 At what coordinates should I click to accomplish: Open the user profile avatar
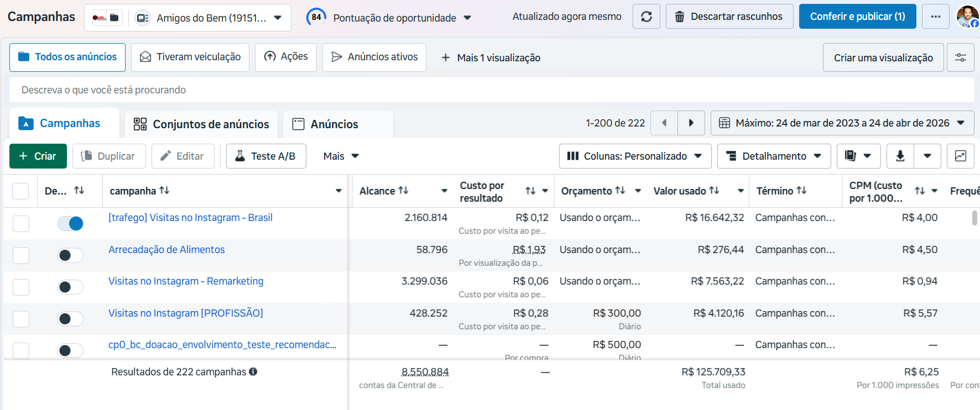967,17
